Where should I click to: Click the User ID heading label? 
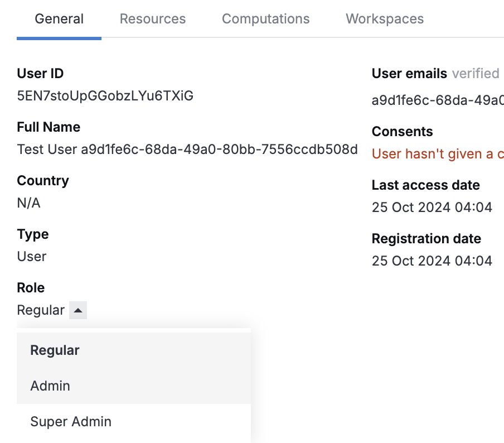[40, 74]
